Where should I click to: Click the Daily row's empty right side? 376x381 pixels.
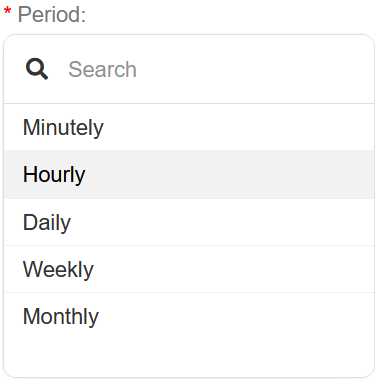(222, 222)
